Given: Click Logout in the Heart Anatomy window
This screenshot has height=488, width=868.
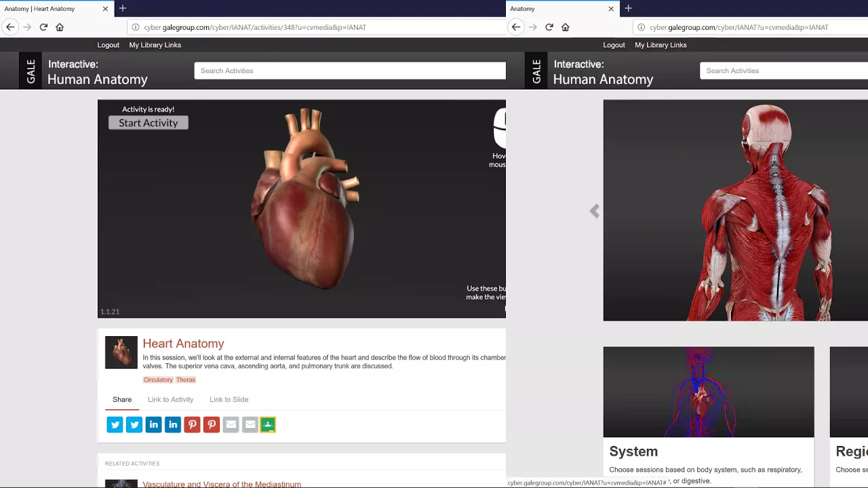Looking at the screenshot, I should pos(108,45).
